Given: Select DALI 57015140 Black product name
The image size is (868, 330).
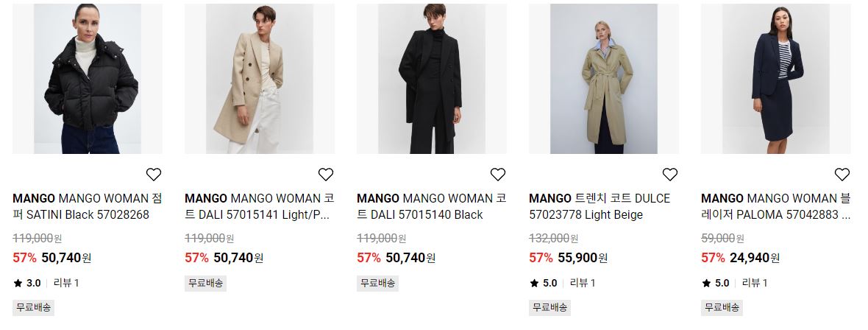Looking at the screenshot, I should (432, 206).
